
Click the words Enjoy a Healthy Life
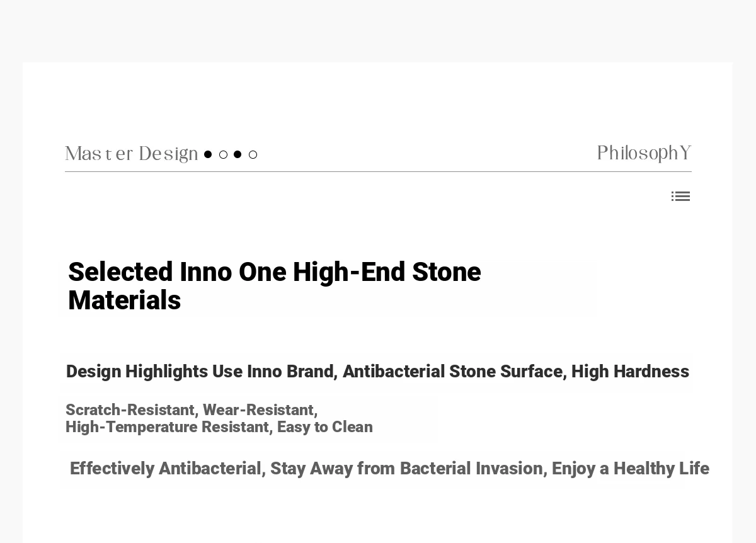(x=631, y=469)
